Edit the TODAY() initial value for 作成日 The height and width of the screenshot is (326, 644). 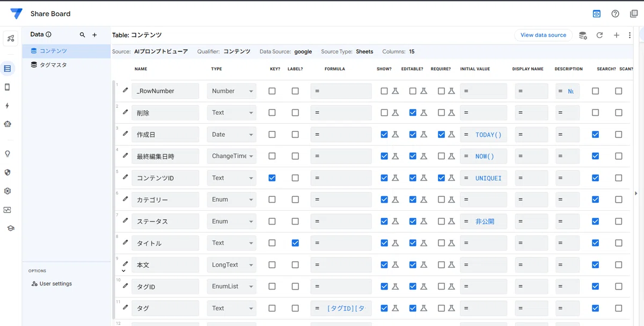click(484, 135)
